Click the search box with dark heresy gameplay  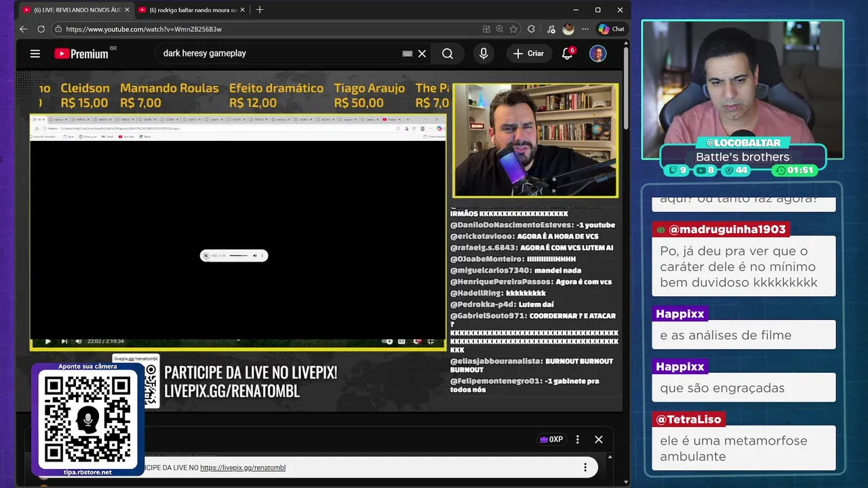click(278, 54)
